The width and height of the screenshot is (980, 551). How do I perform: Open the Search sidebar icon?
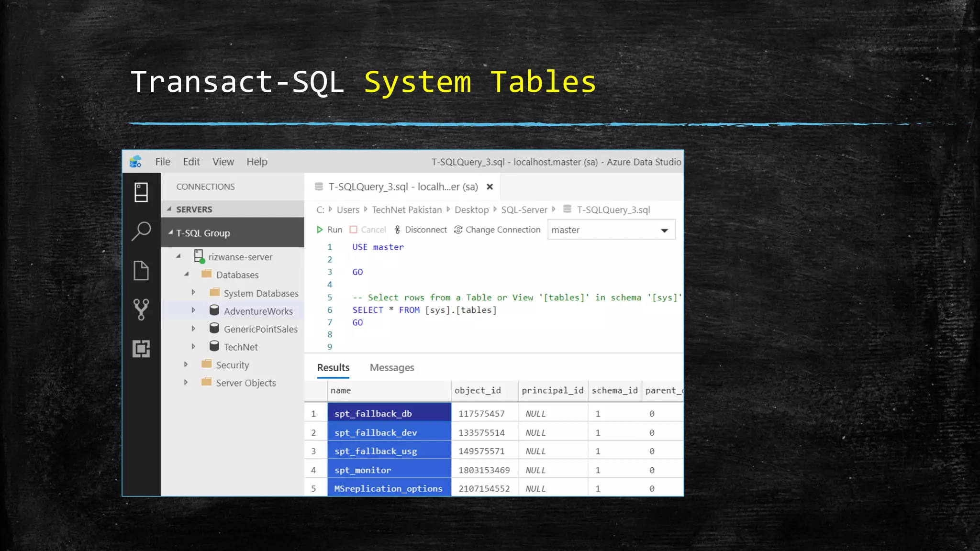(x=141, y=231)
